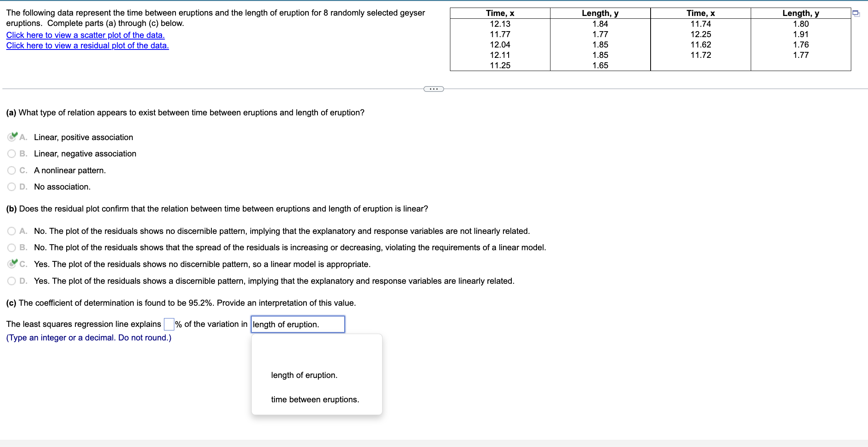Select part b option C, linear model appropriate
The image size is (868, 447).
coord(12,264)
